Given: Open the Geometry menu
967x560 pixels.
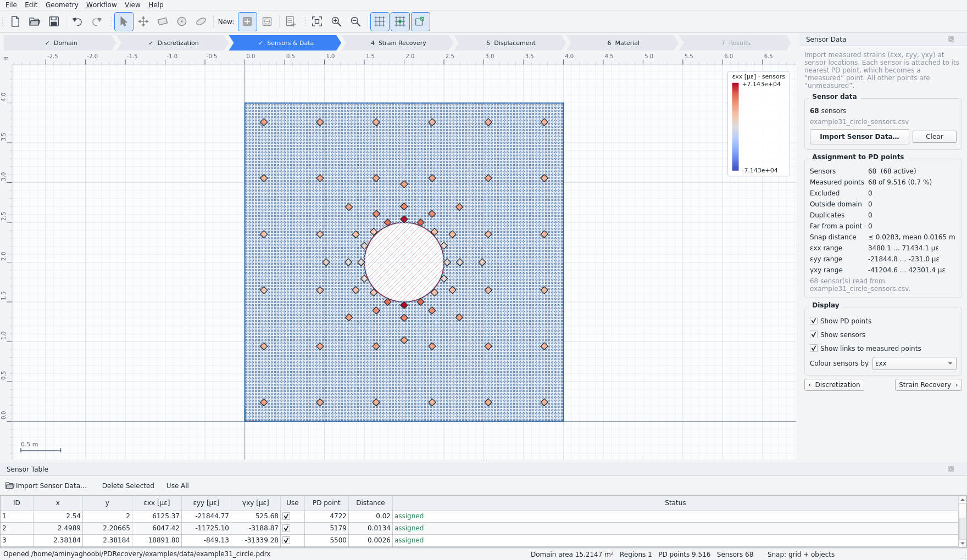Looking at the screenshot, I should 62,4.
